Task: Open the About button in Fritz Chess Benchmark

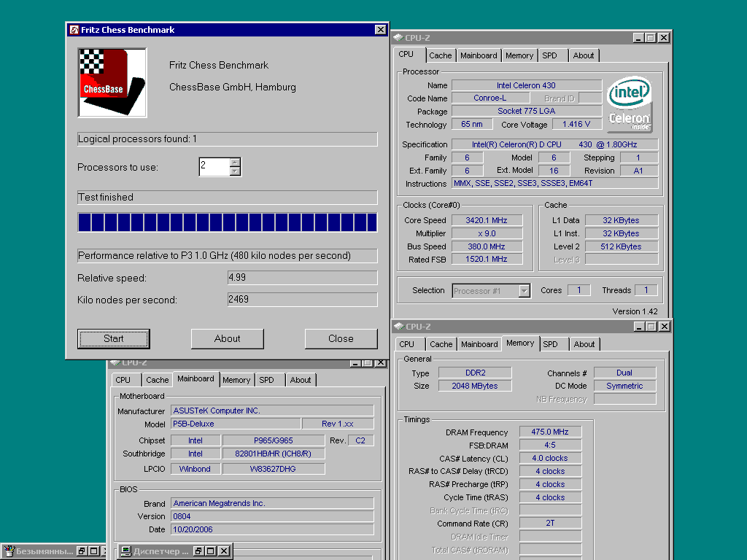Action: [228, 338]
